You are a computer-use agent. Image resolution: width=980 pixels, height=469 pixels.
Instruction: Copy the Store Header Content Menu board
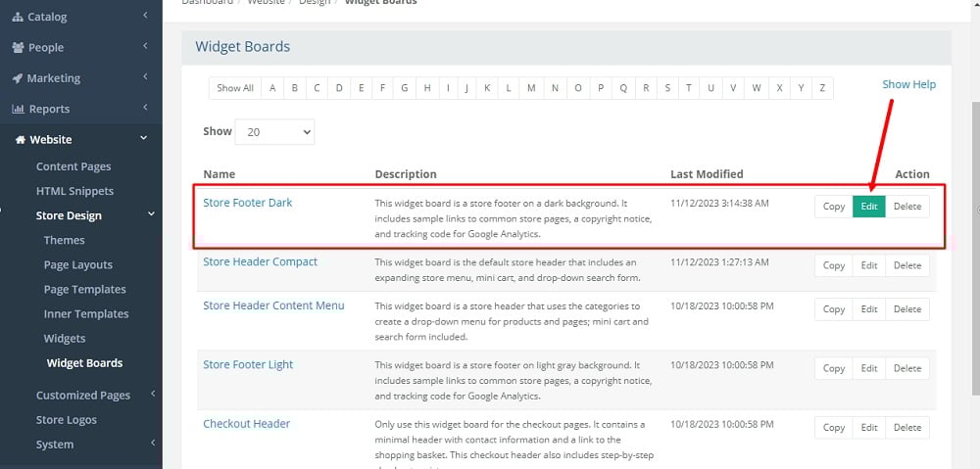(834, 309)
